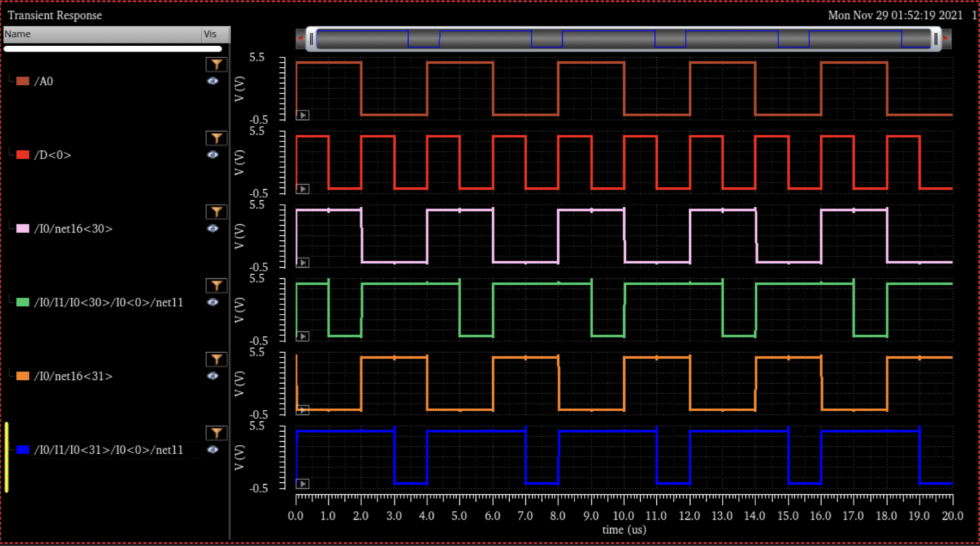
Task: Click the filter icon for /A0 signal
Action: tap(216, 64)
